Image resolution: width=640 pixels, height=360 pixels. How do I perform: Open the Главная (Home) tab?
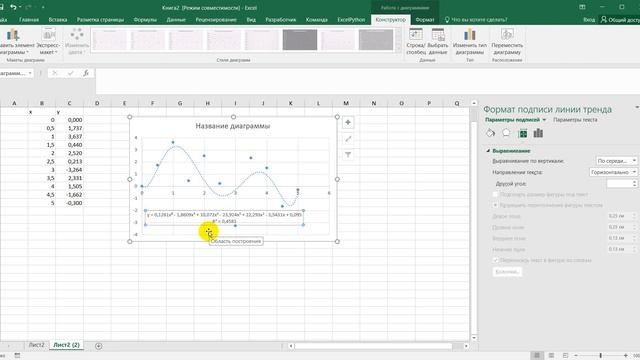(x=29, y=20)
